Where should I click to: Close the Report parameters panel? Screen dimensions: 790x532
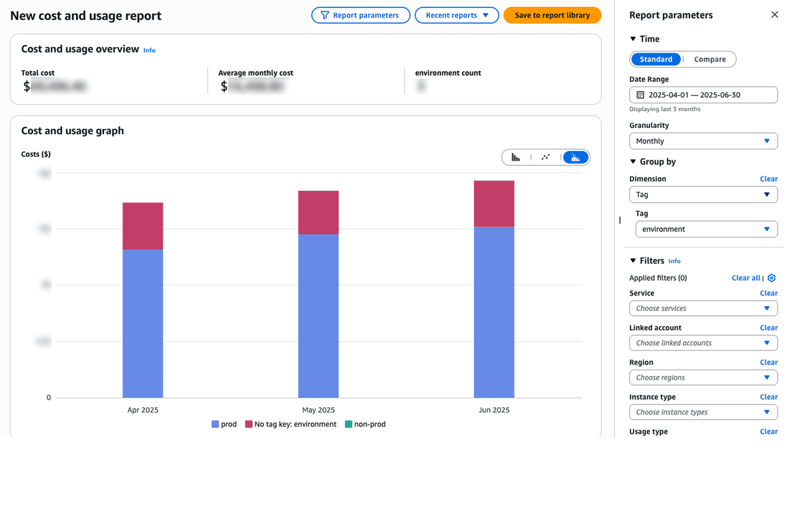tap(774, 15)
